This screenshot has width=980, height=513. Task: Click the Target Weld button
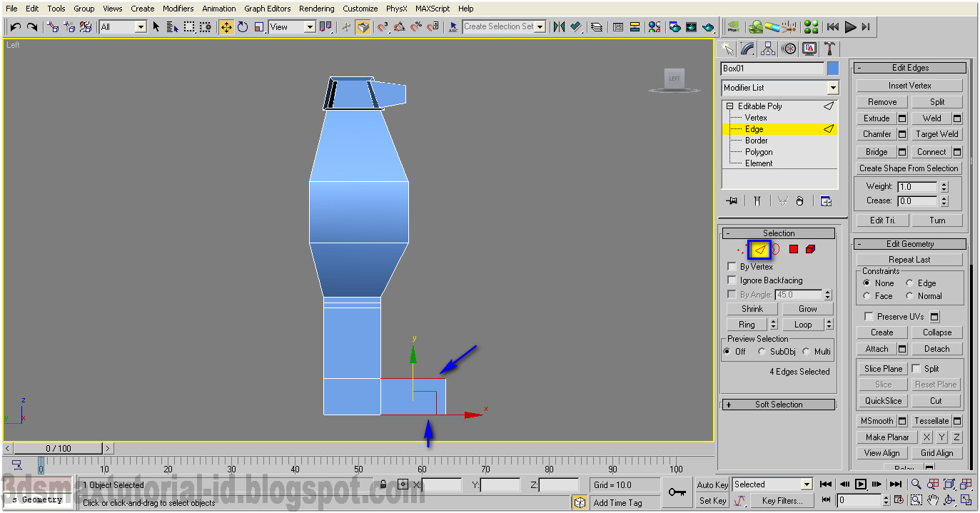pyautogui.click(x=936, y=133)
